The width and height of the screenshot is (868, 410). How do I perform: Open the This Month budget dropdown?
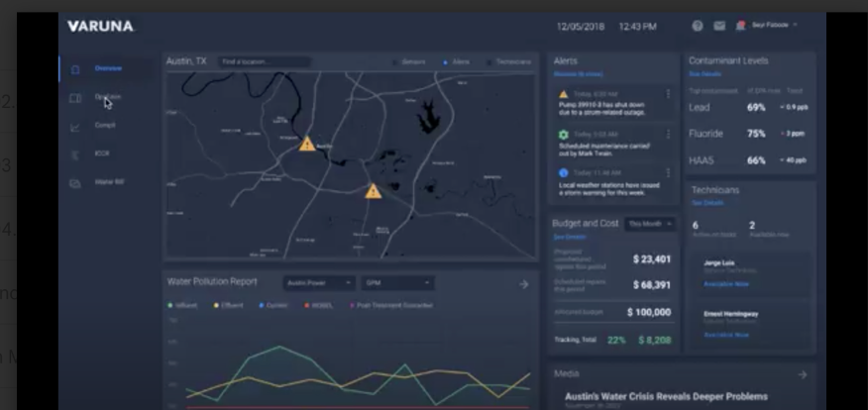coord(650,224)
